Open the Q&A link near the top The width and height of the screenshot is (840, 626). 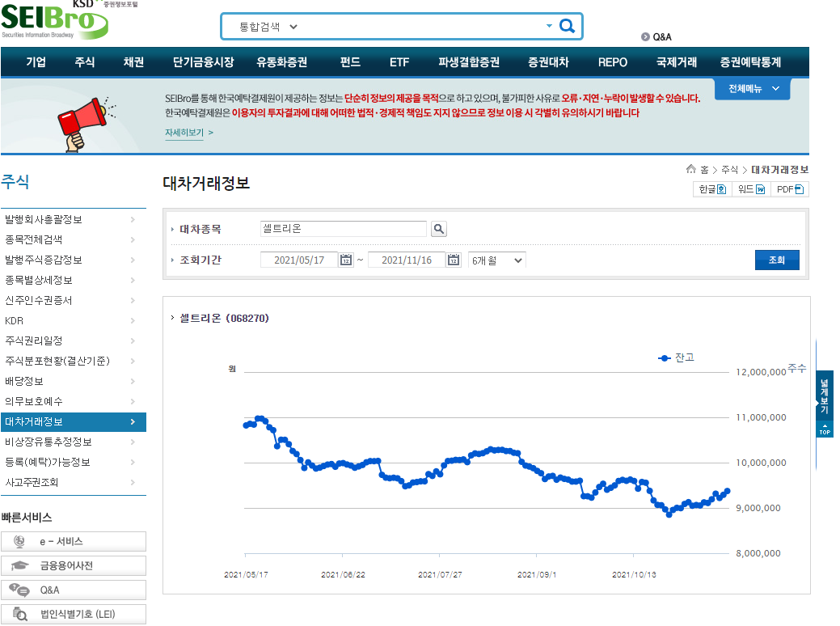656,37
